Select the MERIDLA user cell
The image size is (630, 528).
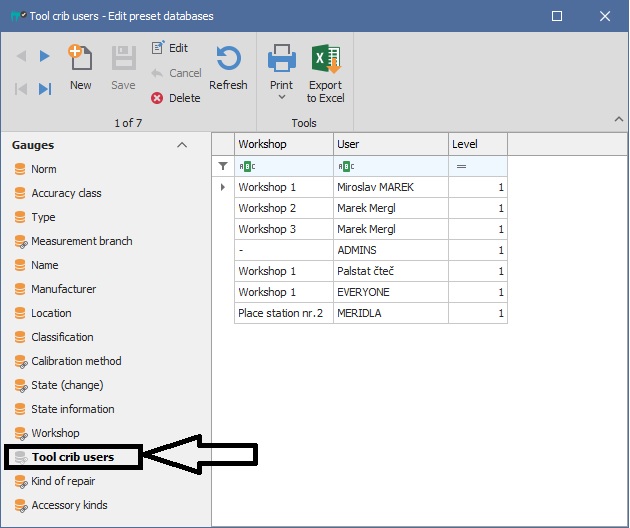click(391, 313)
